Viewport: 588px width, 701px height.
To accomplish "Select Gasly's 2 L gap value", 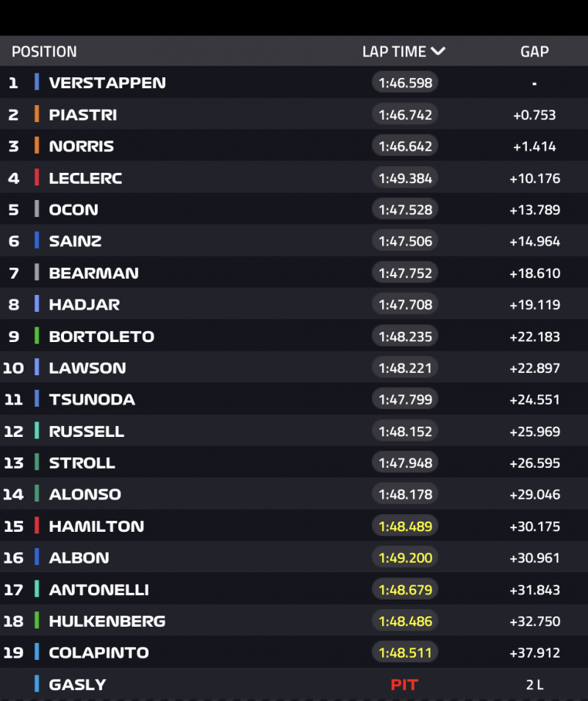I will [534, 684].
